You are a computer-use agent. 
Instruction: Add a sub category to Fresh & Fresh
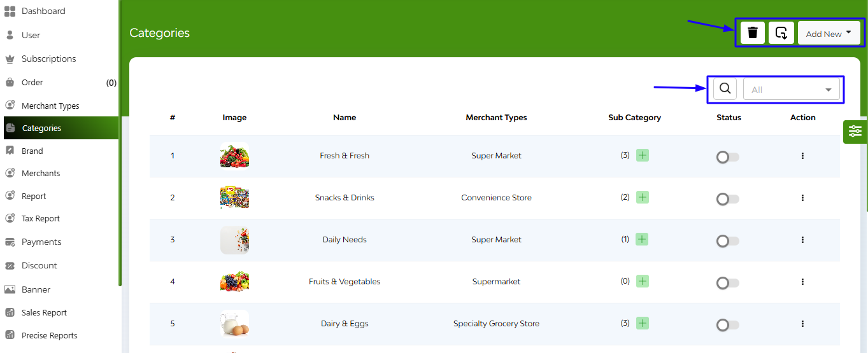(x=643, y=155)
